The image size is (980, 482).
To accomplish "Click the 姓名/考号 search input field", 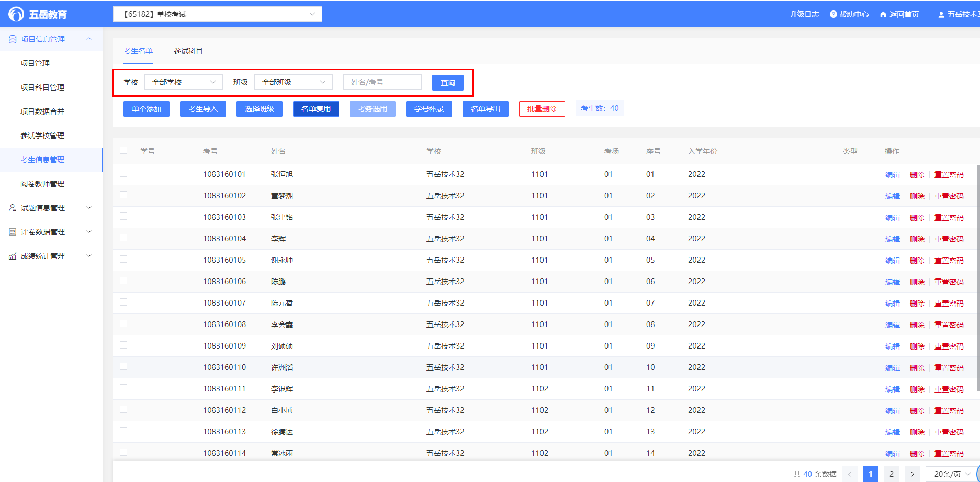I will point(382,82).
